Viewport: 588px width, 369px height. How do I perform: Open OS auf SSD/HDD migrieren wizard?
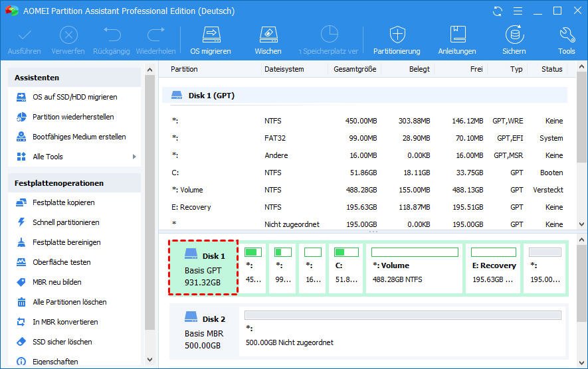pos(74,97)
